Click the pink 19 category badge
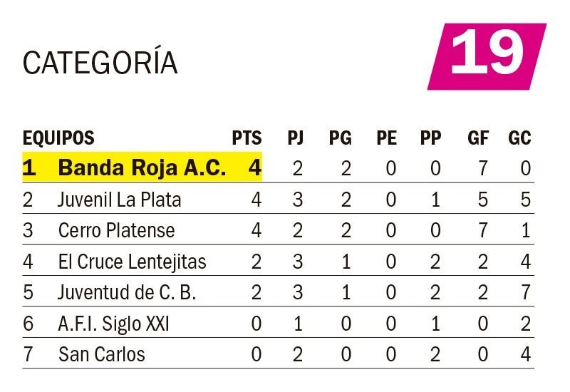The height and width of the screenshot is (392, 570). pos(487,56)
